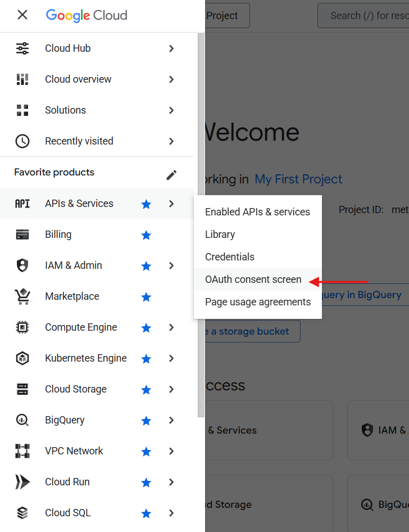Open the Cloud Hub sidebar icon
The width and height of the screenshot is (409, 532).
click(22, 48)
